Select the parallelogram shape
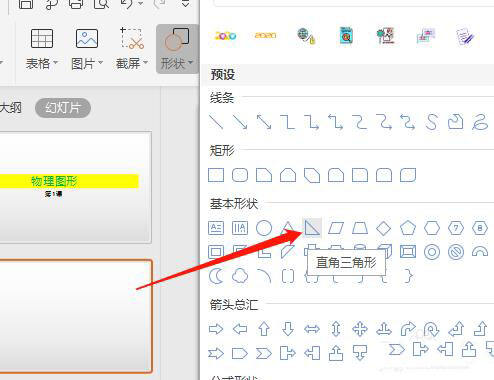 tap(336, 228)
